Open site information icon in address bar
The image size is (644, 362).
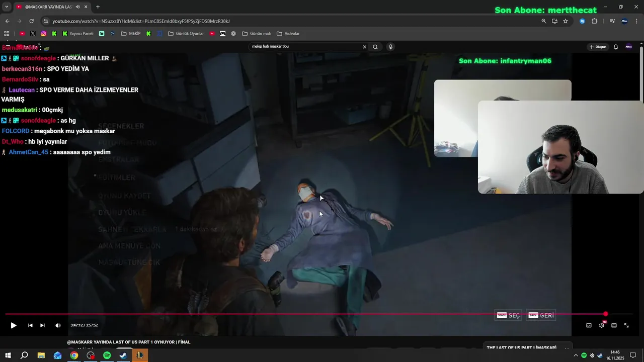click(46, 21)
